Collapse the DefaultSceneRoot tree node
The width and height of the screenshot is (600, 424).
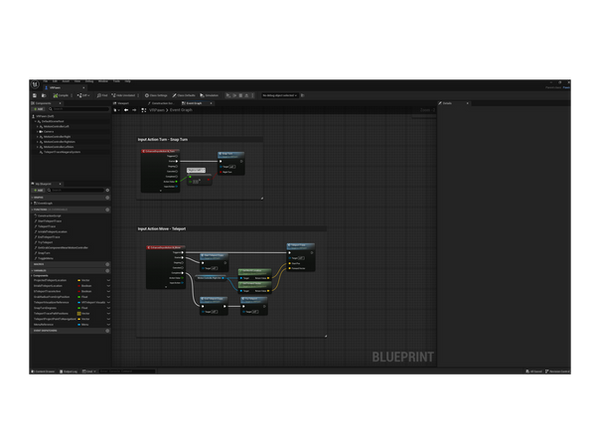tap(36, 121)
